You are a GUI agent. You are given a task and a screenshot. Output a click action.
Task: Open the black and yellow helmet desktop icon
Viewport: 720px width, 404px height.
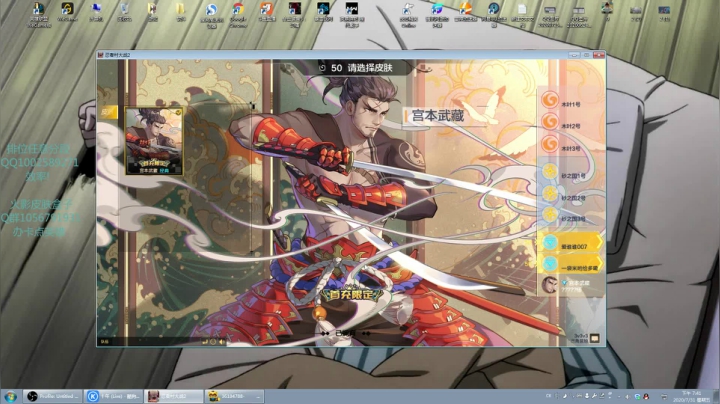68,12
